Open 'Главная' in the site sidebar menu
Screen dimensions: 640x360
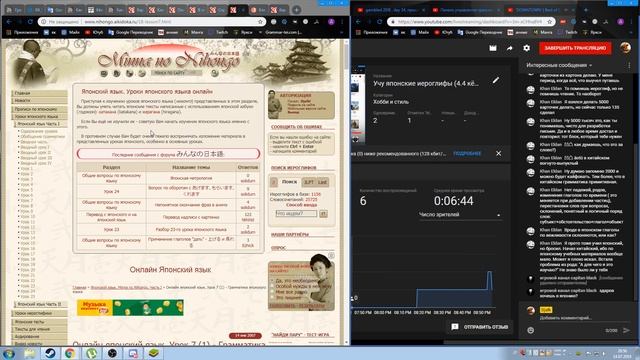pyautogui.click(x=39, y=93)
